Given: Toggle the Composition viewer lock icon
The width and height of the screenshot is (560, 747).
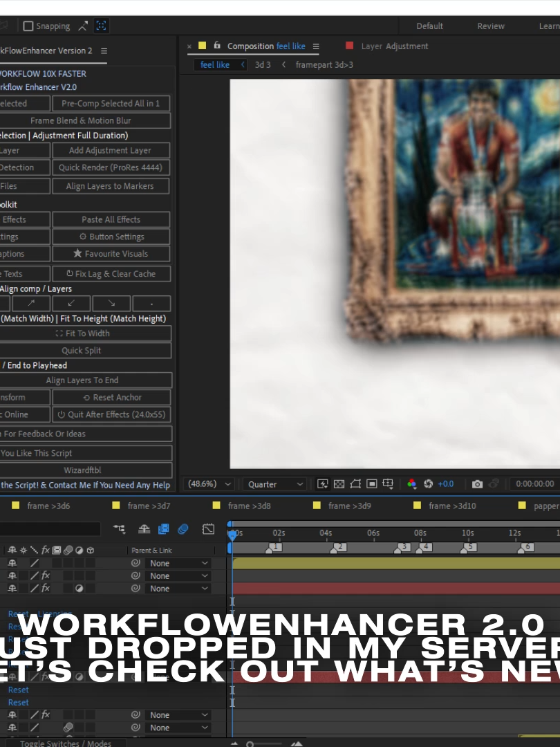Looking at the screenshot, I should click(217, 45).
